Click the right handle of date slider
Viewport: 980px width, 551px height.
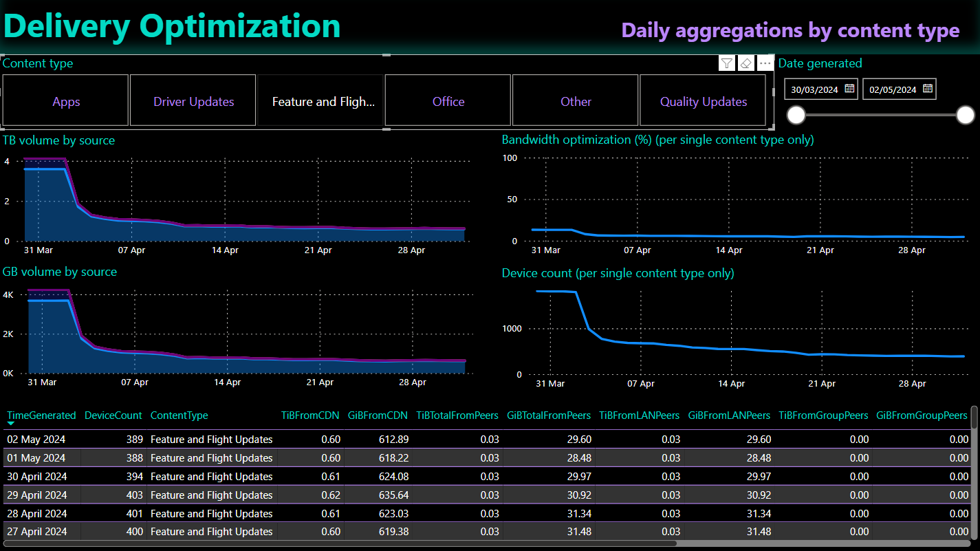click(x=966, y=115)
